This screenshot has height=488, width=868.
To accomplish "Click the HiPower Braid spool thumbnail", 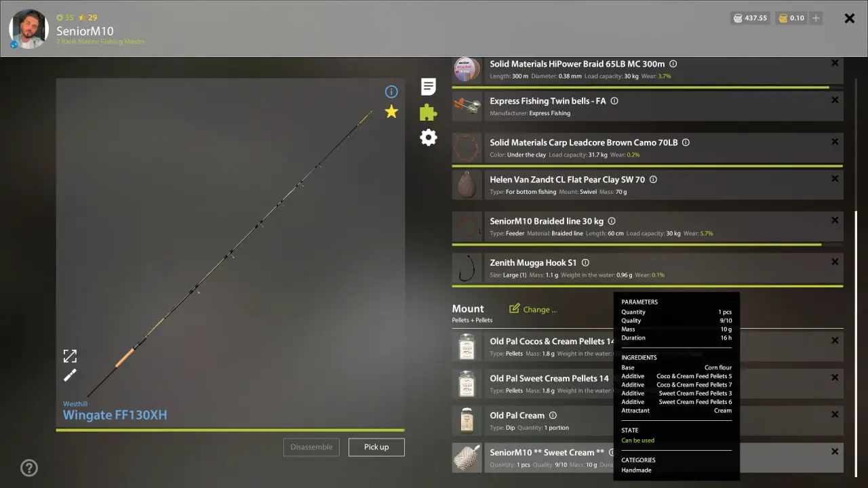I will click(x=467, y=69).
